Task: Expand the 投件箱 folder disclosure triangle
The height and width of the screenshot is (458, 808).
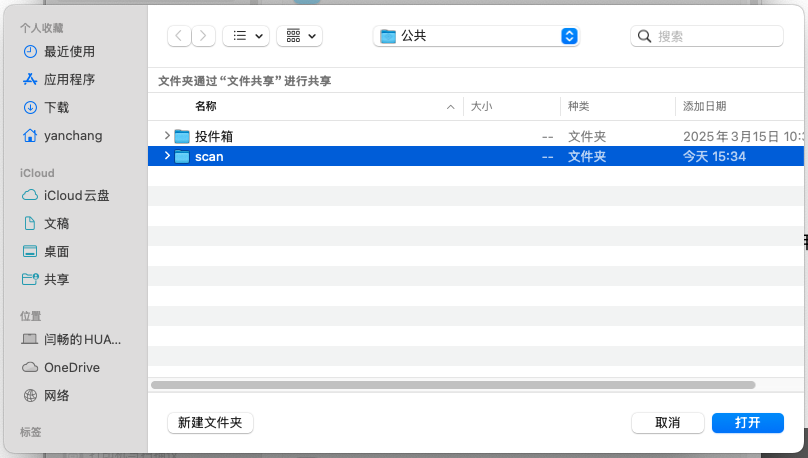Action: [x=167, y=136]
